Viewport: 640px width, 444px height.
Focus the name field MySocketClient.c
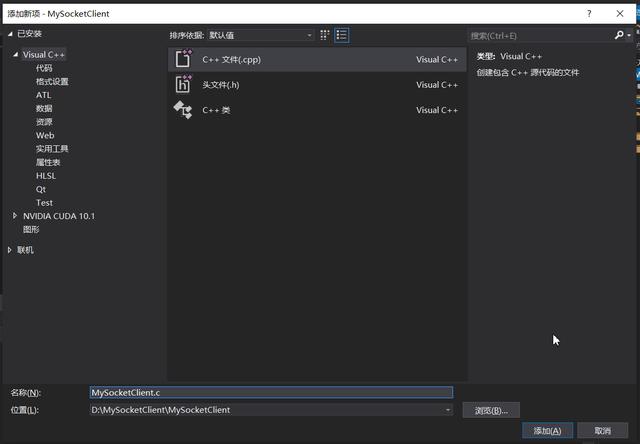coord(271,392)
